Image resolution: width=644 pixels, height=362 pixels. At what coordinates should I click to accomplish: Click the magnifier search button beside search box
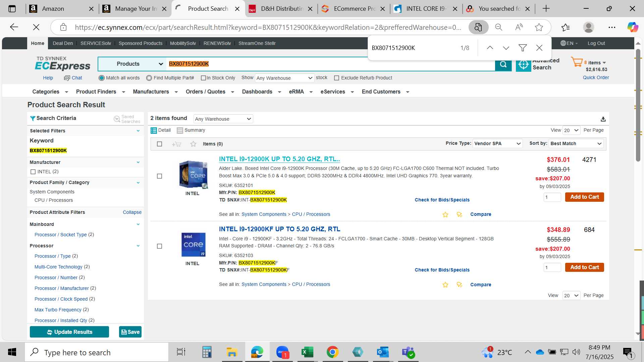(503, 64)
